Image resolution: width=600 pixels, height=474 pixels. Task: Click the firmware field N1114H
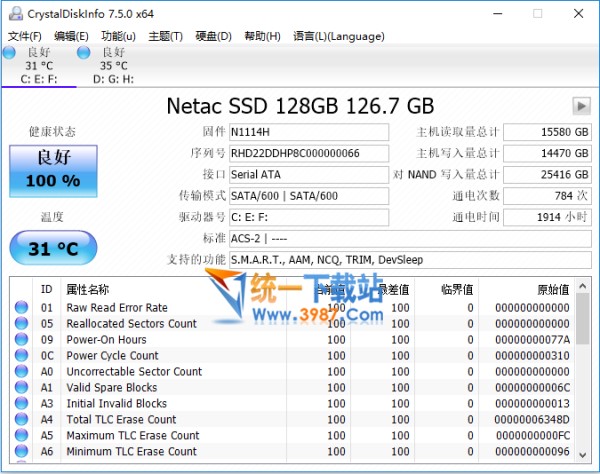(x=309, y=132)
